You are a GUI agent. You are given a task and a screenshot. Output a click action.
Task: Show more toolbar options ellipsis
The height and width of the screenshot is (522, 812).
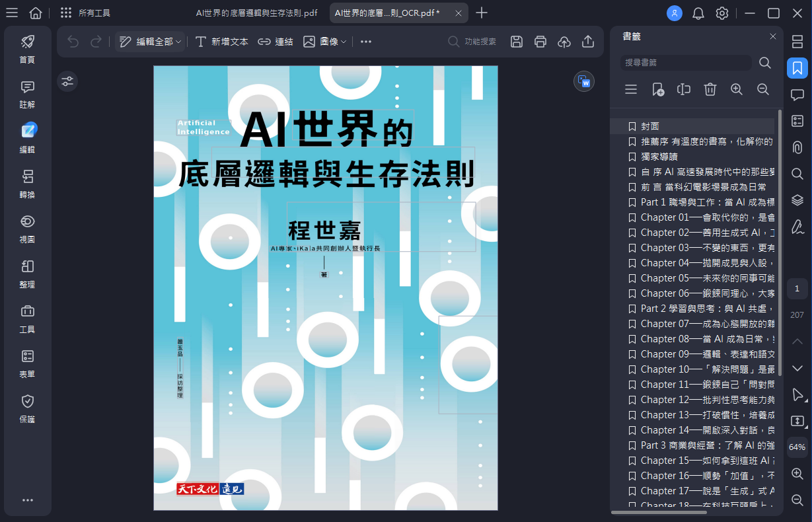click(366, 42)
